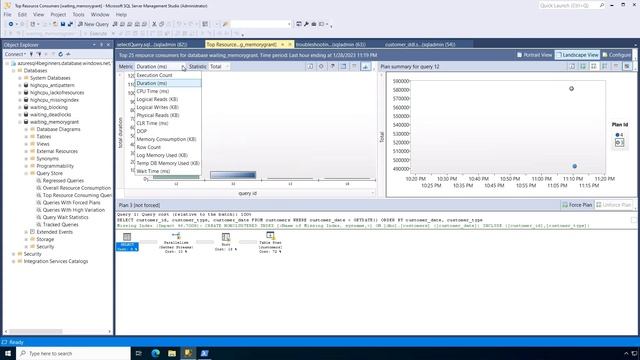
Task: Open the Connect dropdown in Object Explorer
Action: point(15,54)
